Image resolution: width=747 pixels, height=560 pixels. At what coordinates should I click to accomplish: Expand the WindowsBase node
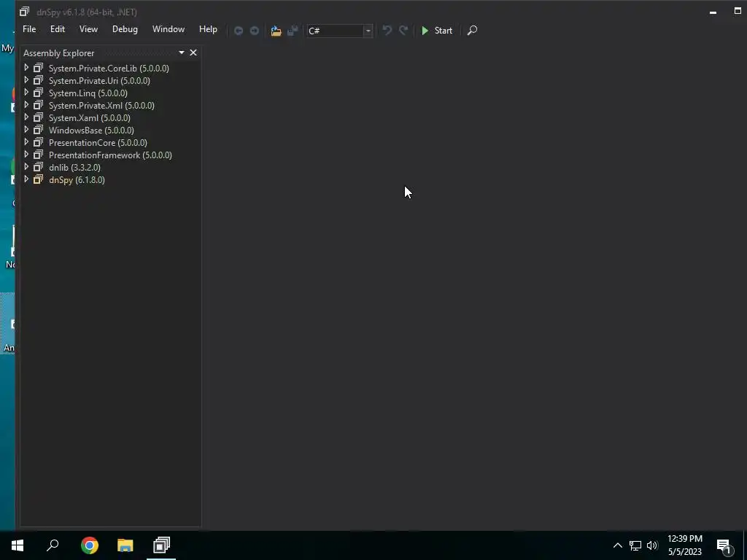26,130
